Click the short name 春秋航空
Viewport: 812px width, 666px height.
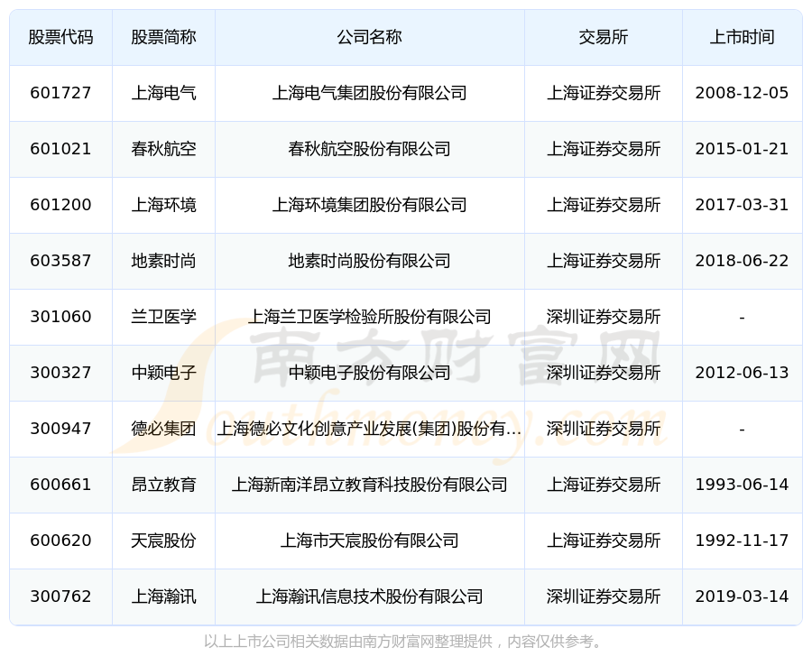(163, 149)
